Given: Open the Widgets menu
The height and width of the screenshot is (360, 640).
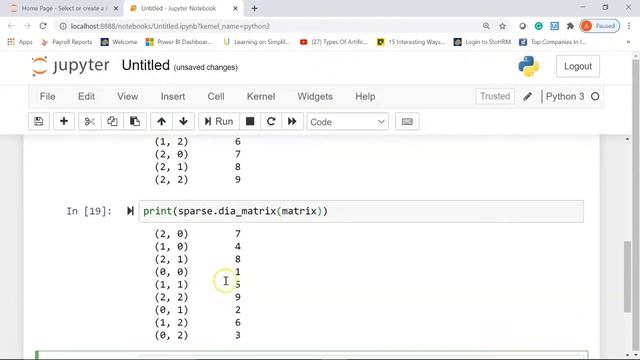Looking at the screenshot, I should pos(315,97).
